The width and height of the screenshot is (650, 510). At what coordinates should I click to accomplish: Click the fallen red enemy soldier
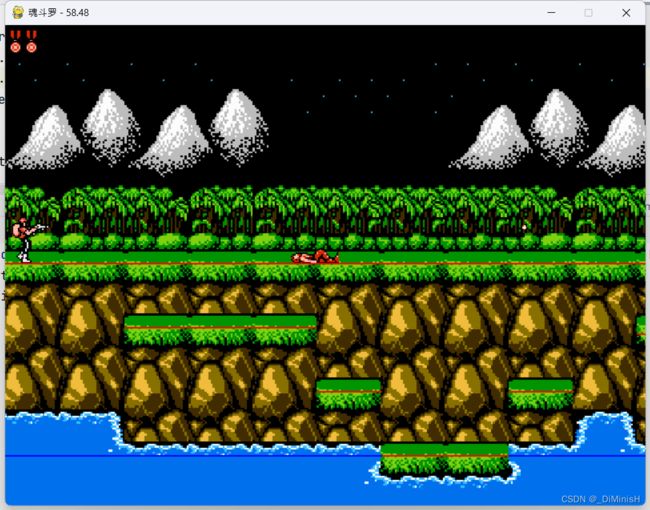315,257
